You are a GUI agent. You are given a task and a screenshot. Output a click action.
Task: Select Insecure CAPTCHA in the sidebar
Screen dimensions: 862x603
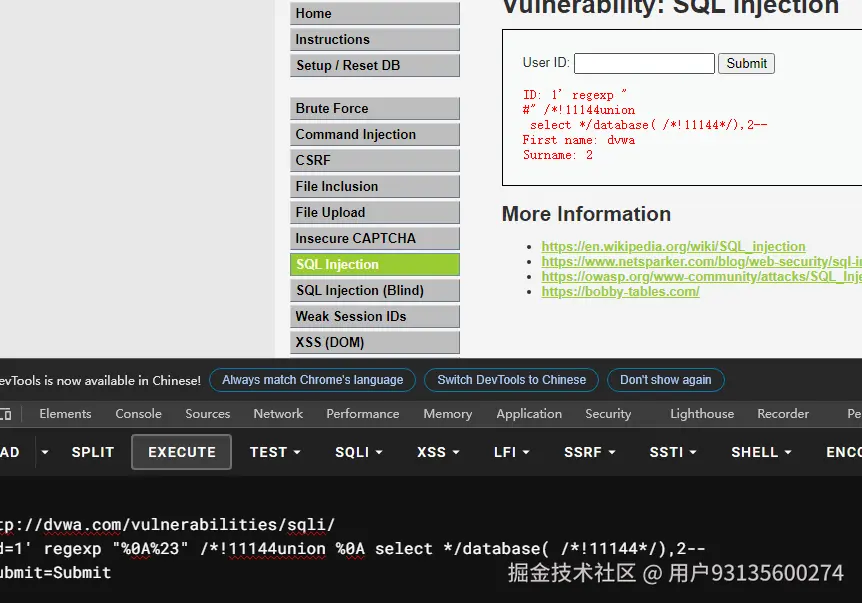(x=374, y=238)
